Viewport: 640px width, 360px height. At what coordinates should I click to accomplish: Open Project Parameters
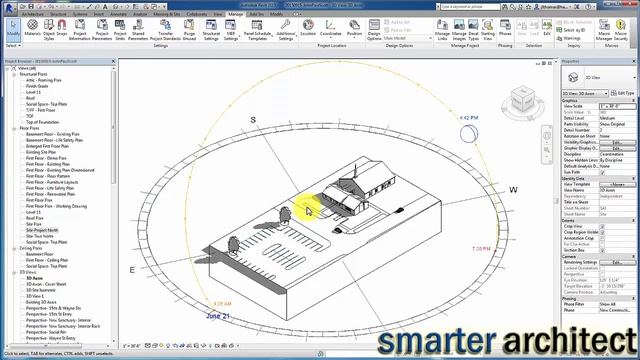(102, 29)
